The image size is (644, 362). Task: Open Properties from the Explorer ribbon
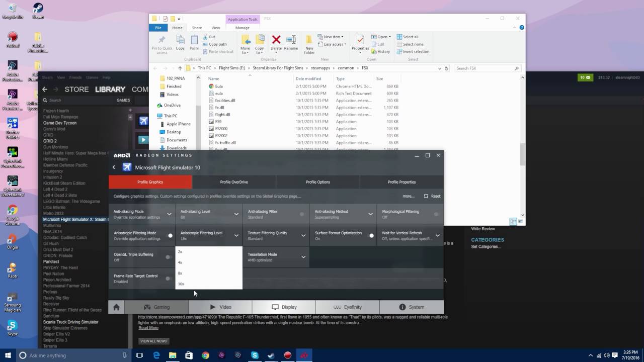(x=360, y=43)
